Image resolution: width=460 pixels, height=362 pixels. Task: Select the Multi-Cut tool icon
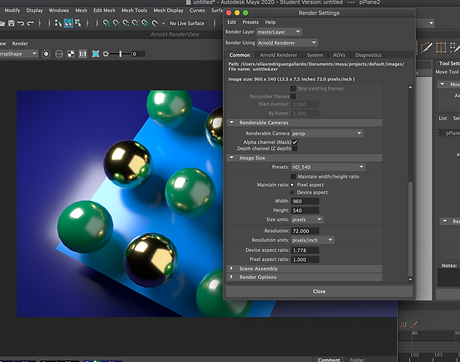click(426, 48)
